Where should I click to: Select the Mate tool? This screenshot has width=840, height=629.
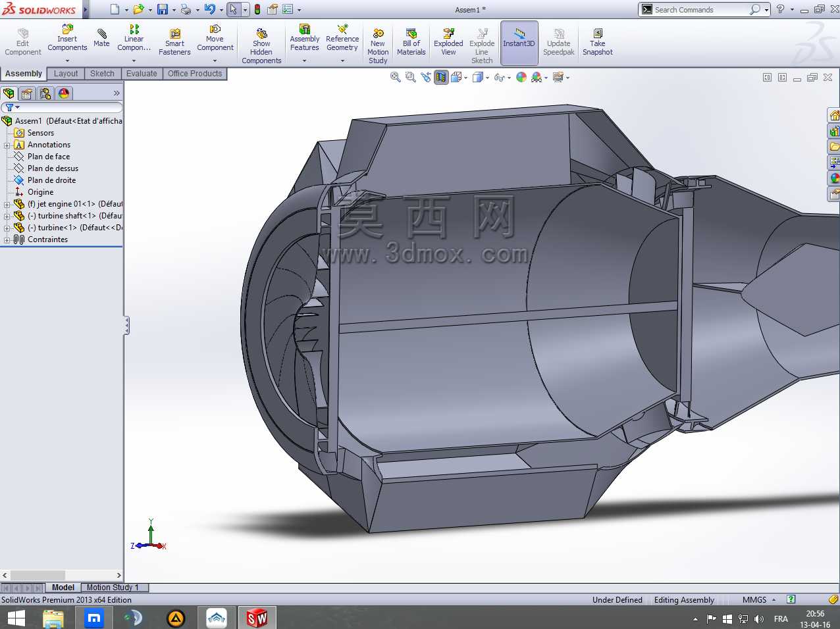pyautogui.click(x=101, y=38)
